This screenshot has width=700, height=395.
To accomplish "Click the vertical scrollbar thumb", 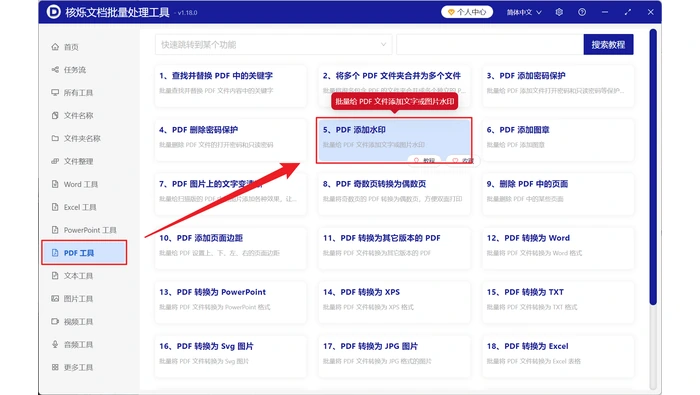I will click(653, 167).
